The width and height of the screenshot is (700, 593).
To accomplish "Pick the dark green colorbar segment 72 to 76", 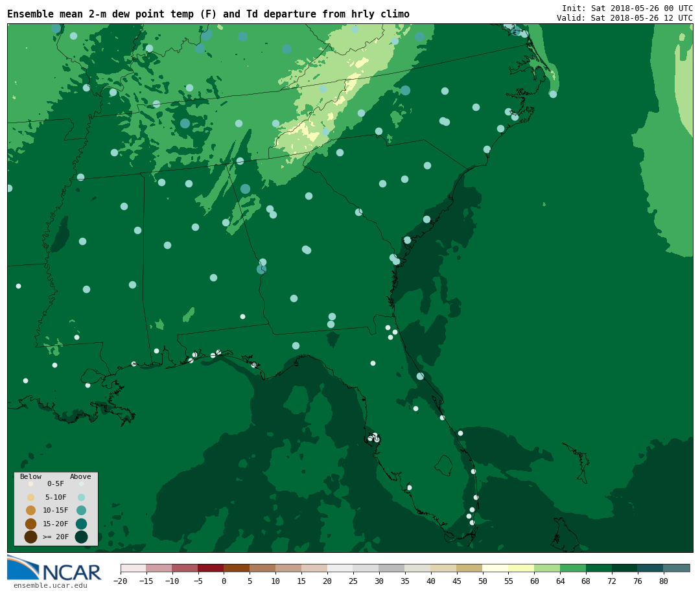I will [x=625, y=568].
